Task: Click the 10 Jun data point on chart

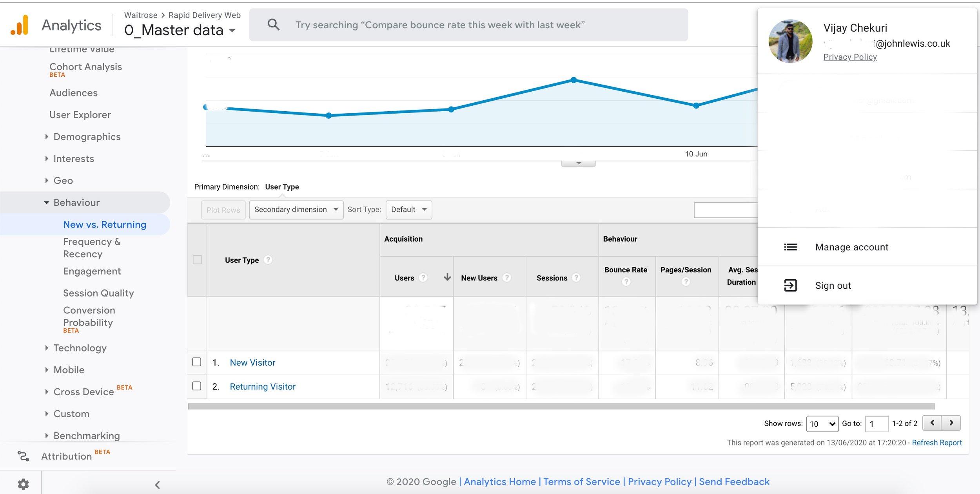Action: click(696, 105)
